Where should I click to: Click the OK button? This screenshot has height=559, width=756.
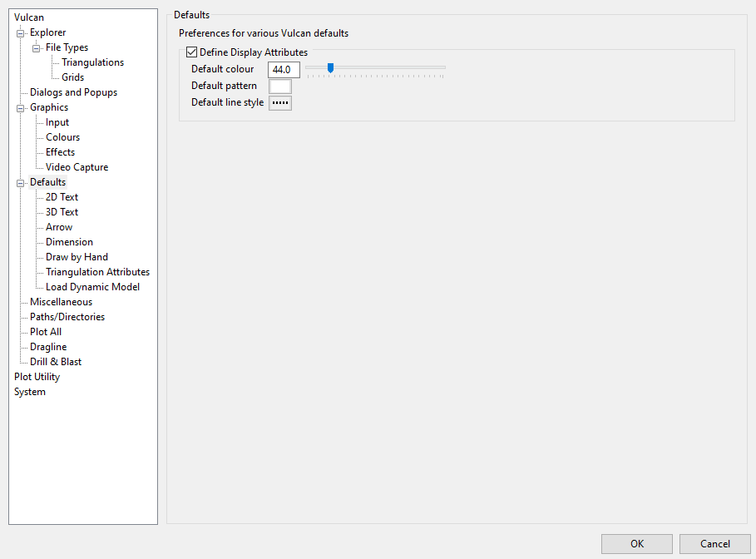click(636, 543)
